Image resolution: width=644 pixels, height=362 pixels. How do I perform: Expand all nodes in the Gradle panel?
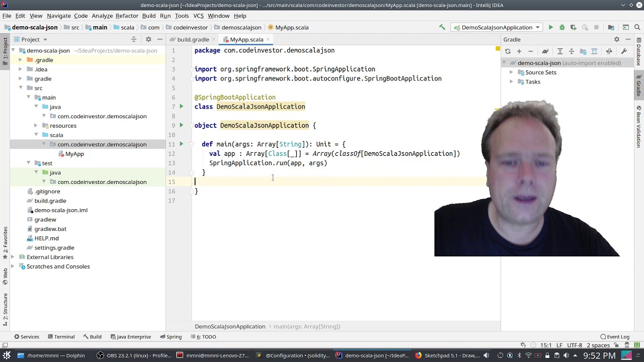click(560, 51)
